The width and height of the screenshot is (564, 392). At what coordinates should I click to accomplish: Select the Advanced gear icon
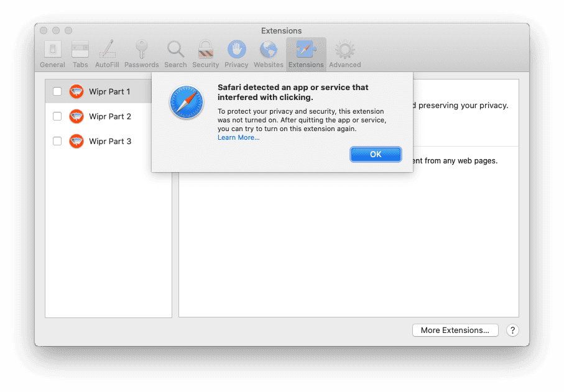point(344,49)
